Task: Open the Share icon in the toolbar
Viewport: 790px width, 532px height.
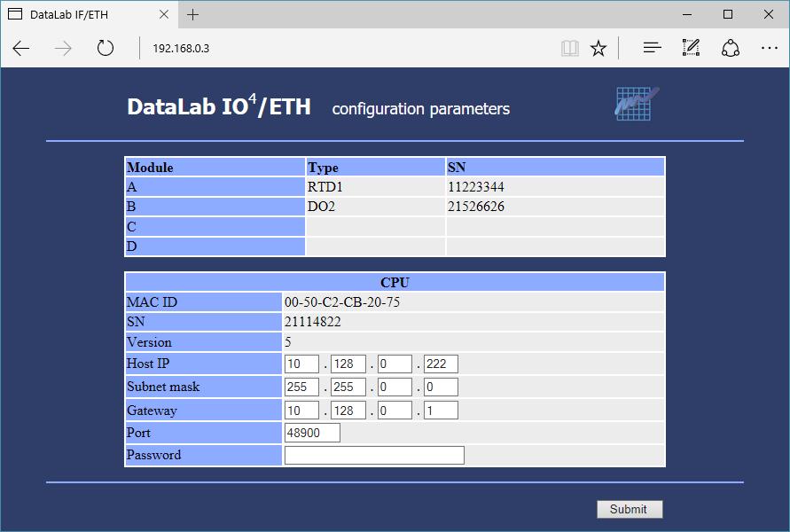Action: (x=731, y=49)
